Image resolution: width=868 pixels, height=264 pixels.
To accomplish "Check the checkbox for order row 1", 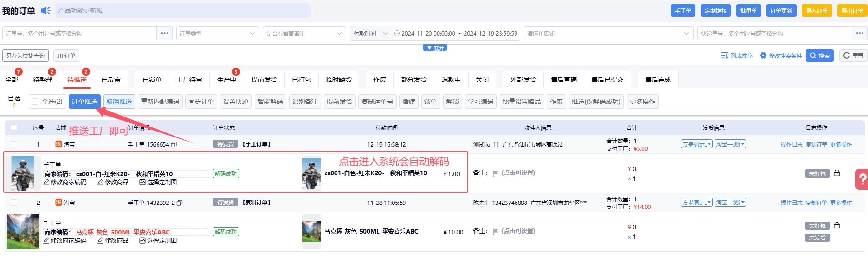I will coord(14,144).
